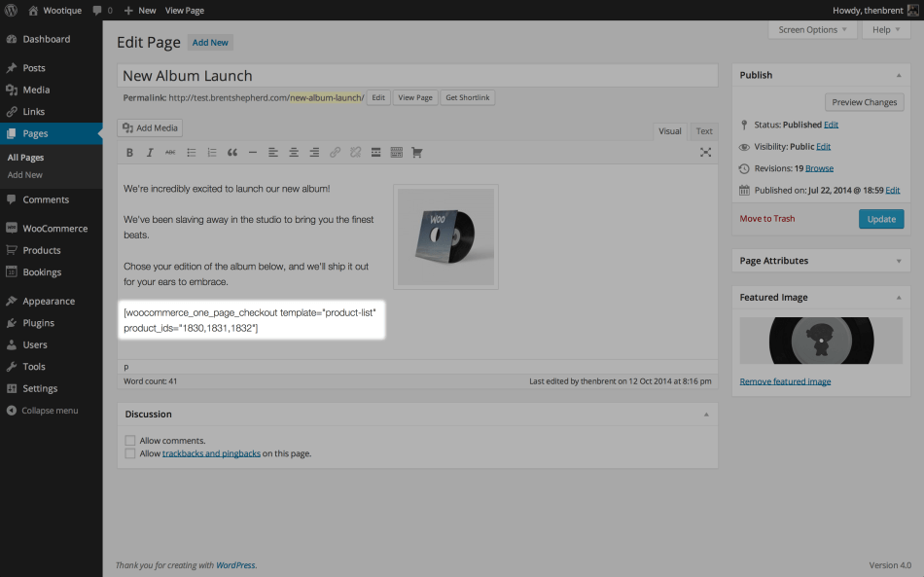Apply strikethrough formatting
The height and width of the screenshot is (577, 924).
pos(170,153)
